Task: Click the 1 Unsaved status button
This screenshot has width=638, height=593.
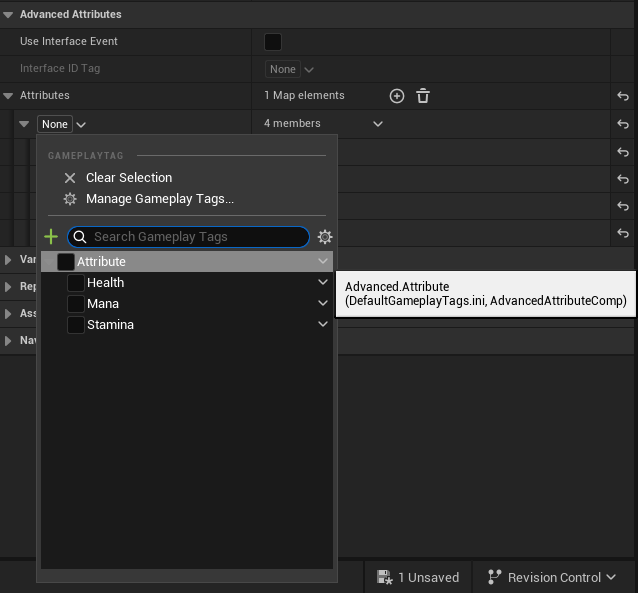Action: (x=418, y=577)
